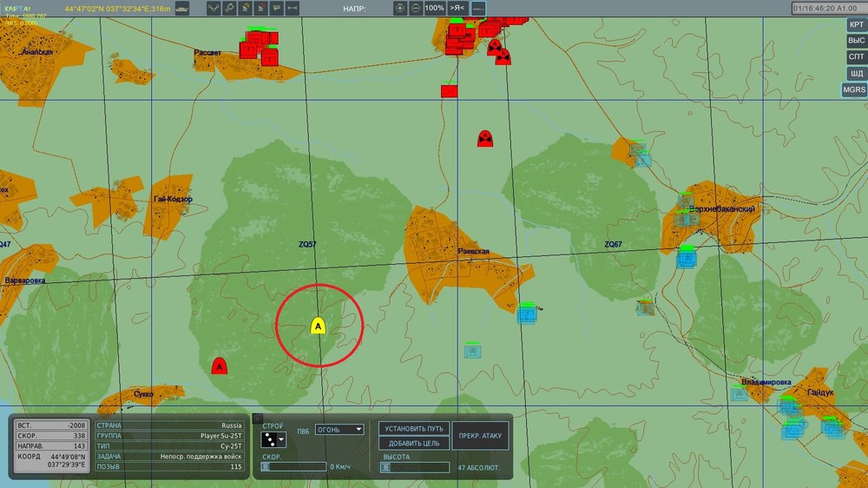Click the ZQ67 grid label

point(613,244)
